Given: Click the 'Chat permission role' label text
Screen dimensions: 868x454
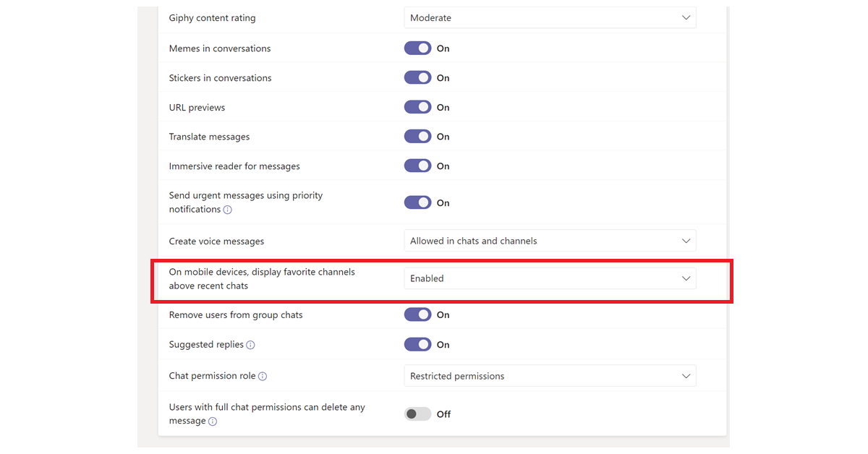Looking at the screenshot, I should pyautogui.click(x=213, y=376).
